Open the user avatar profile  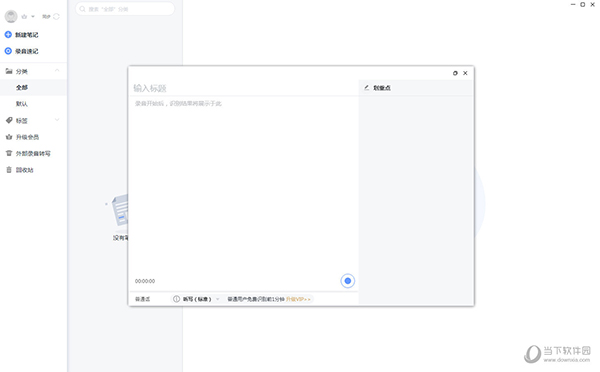(11, 16)
